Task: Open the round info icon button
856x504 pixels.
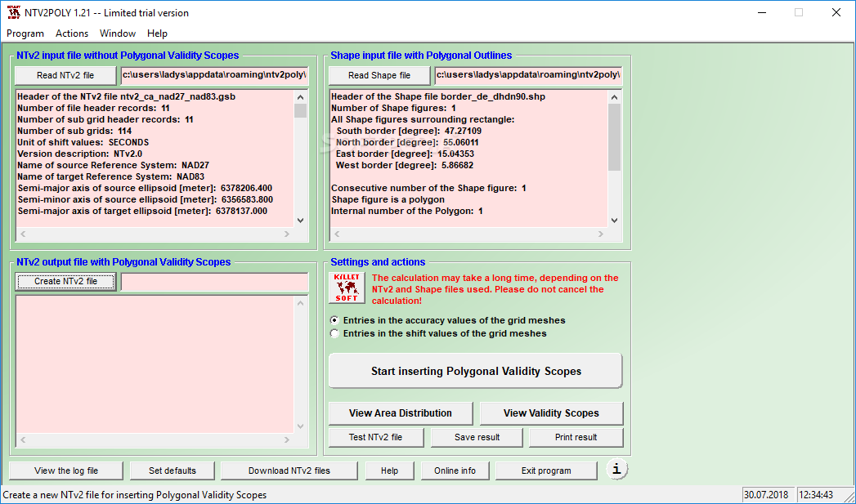Action: coord(617,469)
